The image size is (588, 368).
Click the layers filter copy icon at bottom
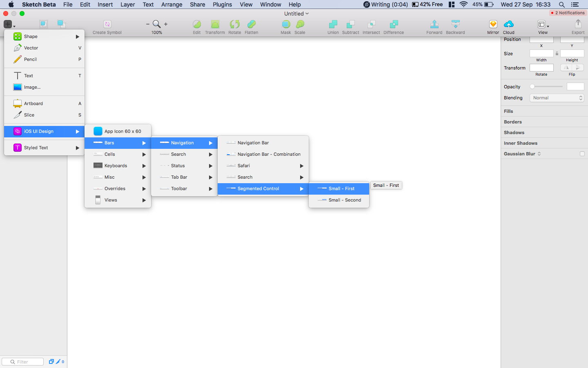(51, 361)
